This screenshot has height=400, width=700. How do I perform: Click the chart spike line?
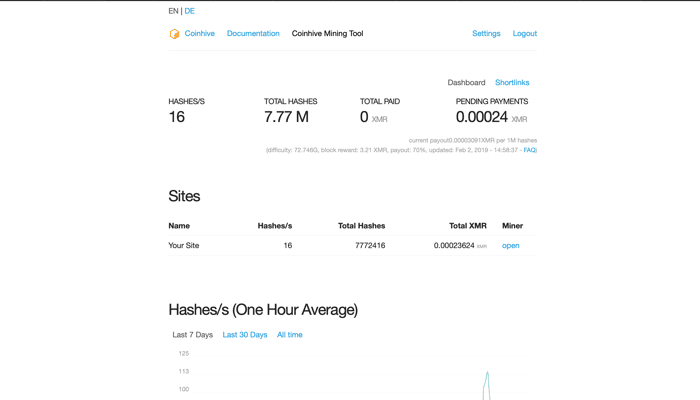click(x=487, y=385)
